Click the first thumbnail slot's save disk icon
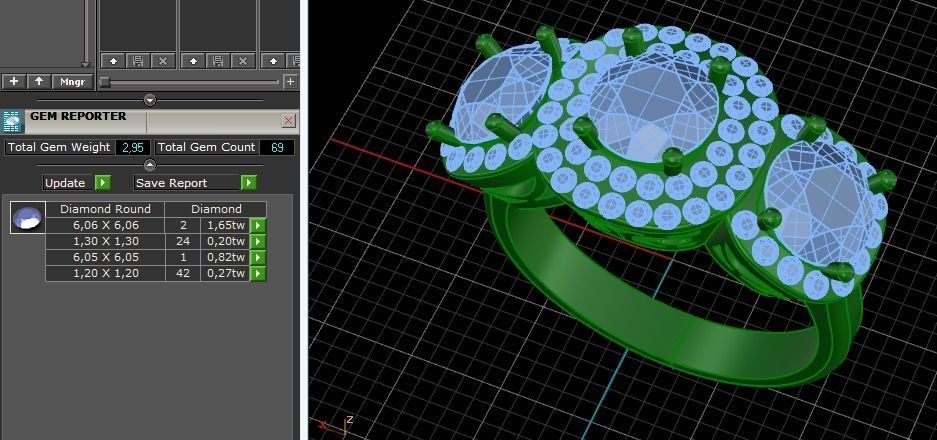 tap(138, 60)
